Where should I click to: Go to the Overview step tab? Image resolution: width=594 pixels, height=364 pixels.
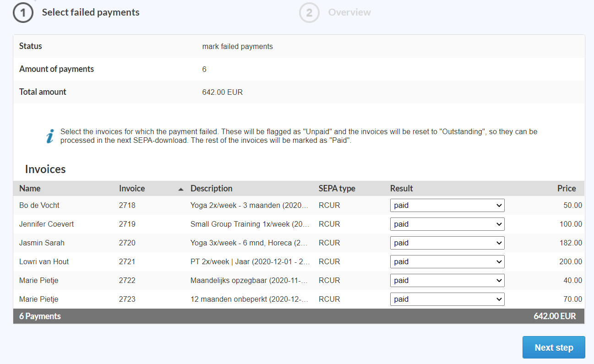[x=349, y=12]
